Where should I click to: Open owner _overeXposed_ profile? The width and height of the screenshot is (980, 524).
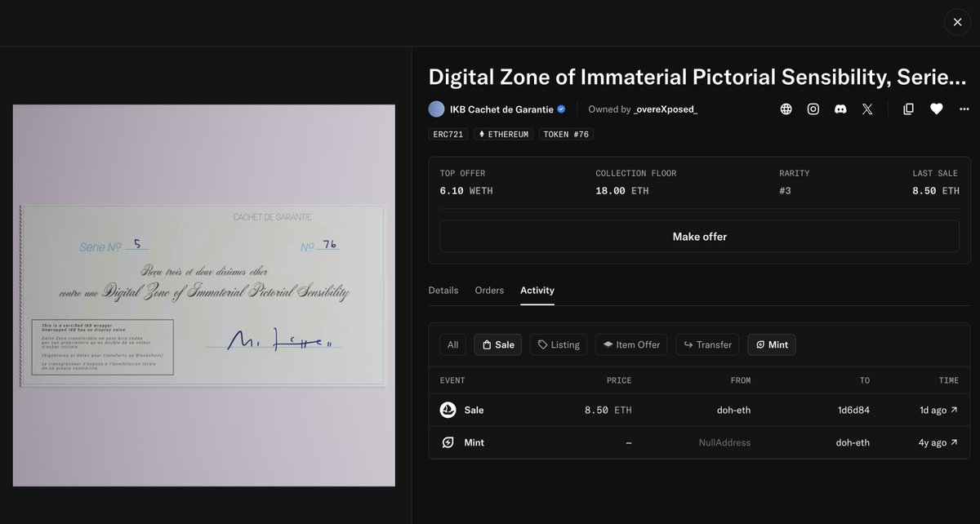666,109
